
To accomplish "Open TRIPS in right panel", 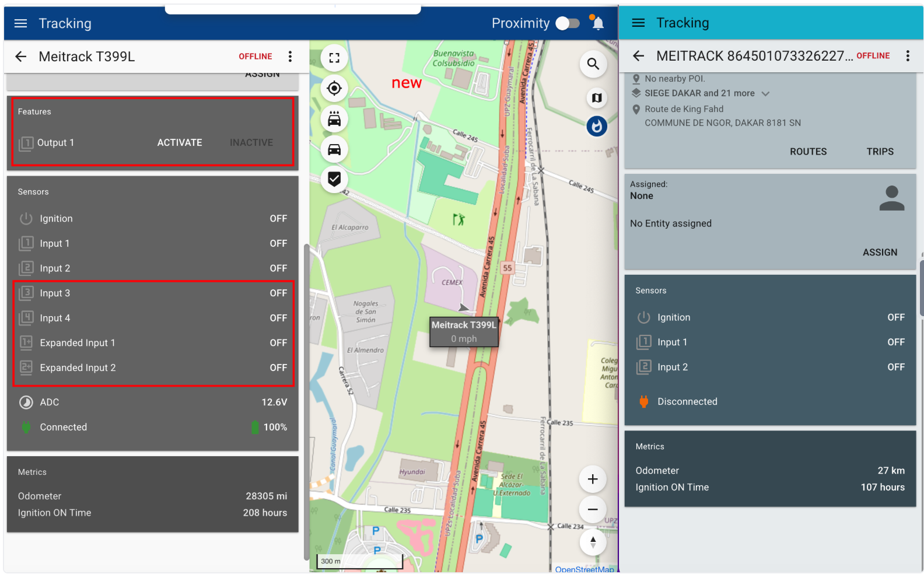I will tap(880, 152).
